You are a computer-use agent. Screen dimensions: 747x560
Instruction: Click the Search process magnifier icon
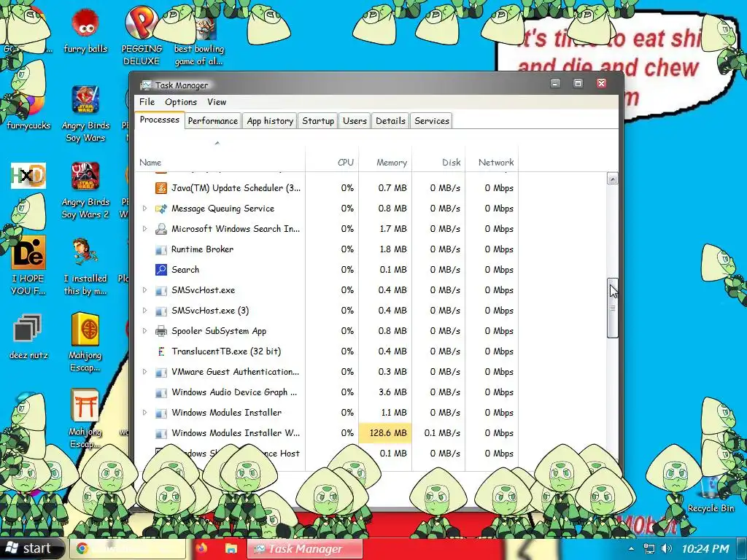[x=161, y=270]
